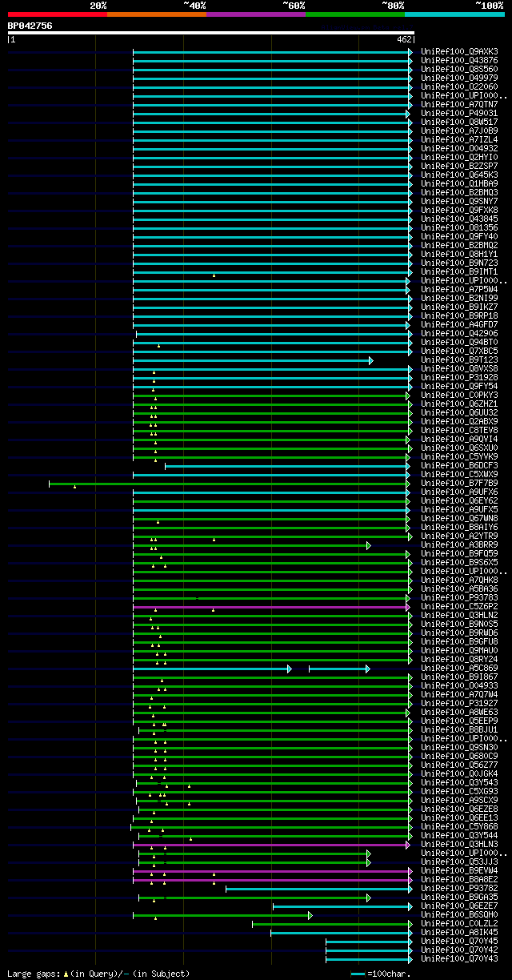Viewport: 512px width, 980px height.
Task: Select the Q42906 hit label
Action: tap(459, 333)
